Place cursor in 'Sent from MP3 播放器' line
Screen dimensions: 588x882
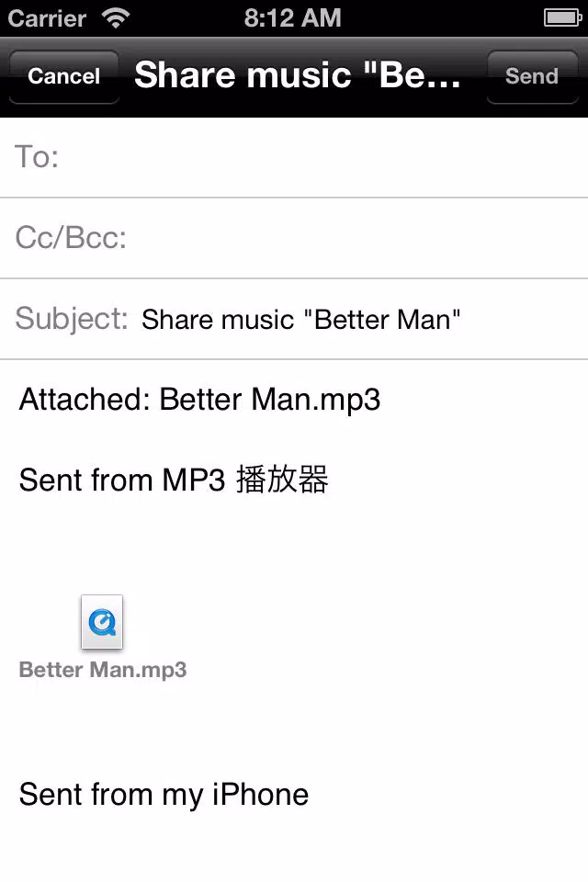[x=174, y=481]
